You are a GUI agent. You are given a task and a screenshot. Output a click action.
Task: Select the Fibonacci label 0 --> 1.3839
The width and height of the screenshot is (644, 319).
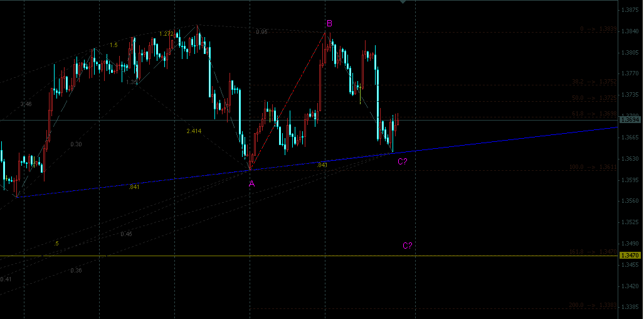598,29
